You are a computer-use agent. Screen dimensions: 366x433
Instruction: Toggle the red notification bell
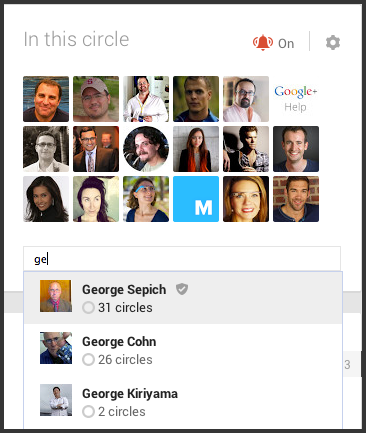coord(263,43)
